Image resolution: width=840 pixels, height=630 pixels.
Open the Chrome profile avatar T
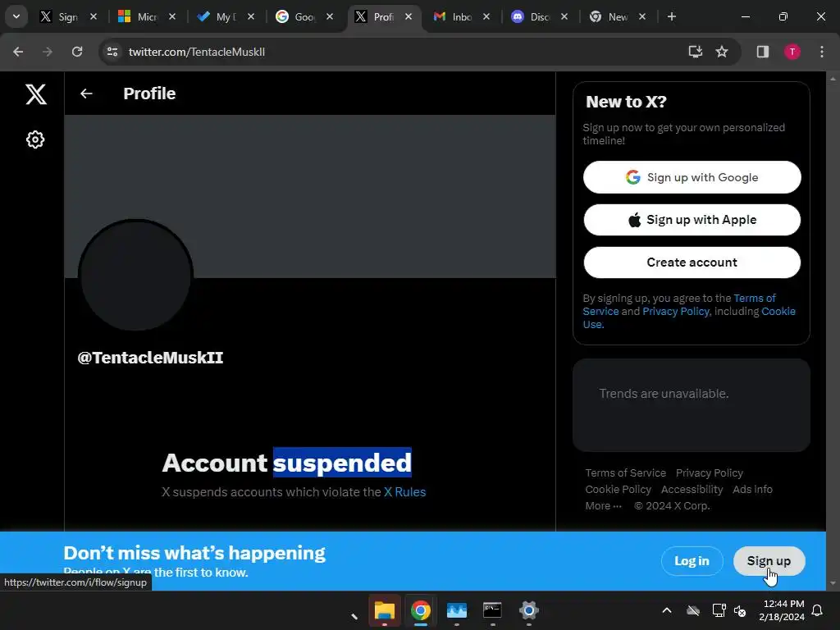pos(792,52)
